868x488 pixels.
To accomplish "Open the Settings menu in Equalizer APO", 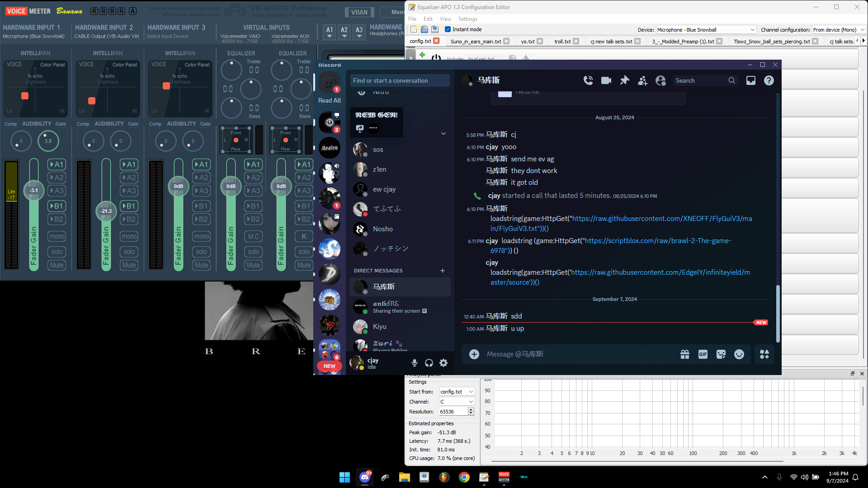I will tap(467, 19).
